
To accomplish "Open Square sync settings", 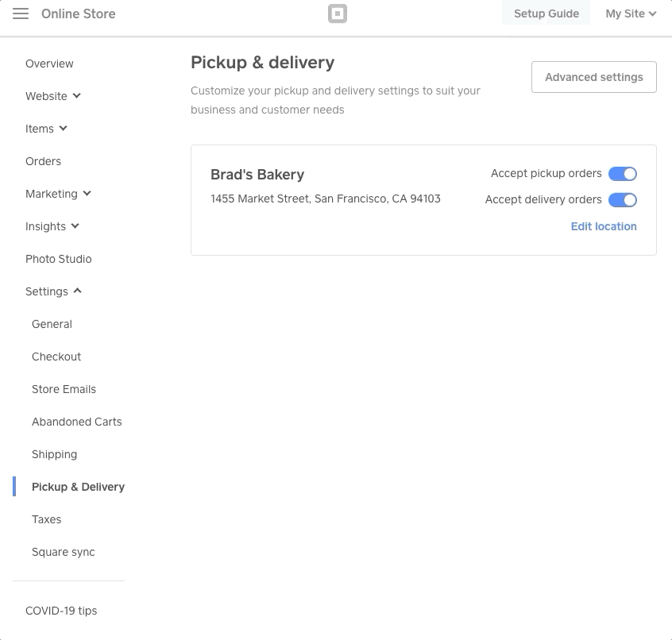I will [63, 552].
